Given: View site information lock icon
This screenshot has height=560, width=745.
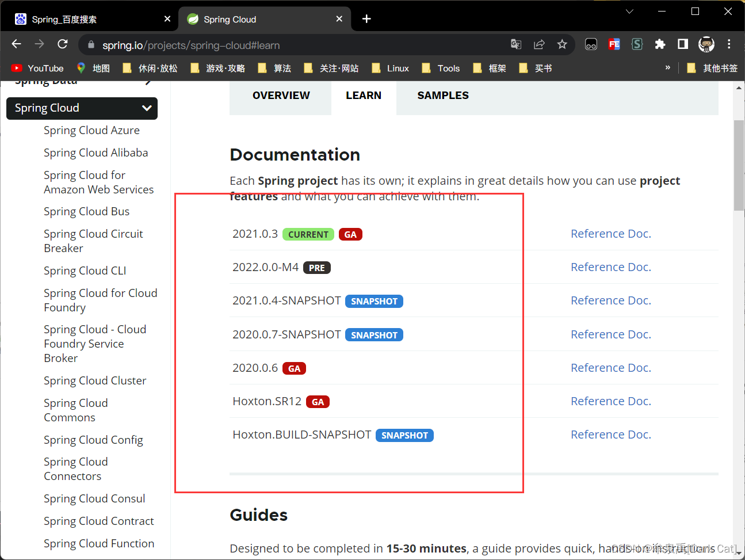Looking at the screenshot, I should point(90,45).
